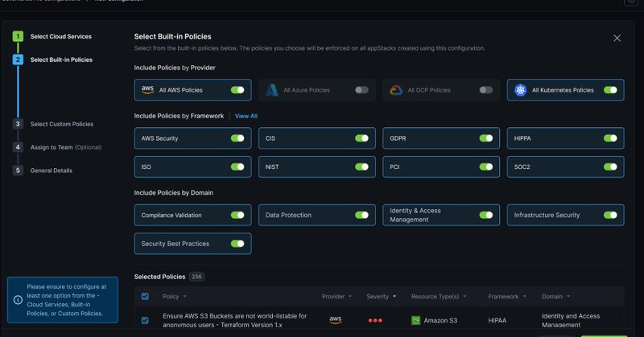Screen dimensions: 644x337
Task: Click the Include Policies by Domain heading
Action: point(173,193)
